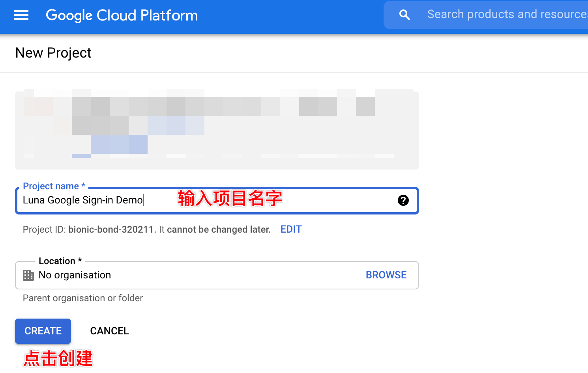Click the search magnifier icon

(x=404, y=15)
